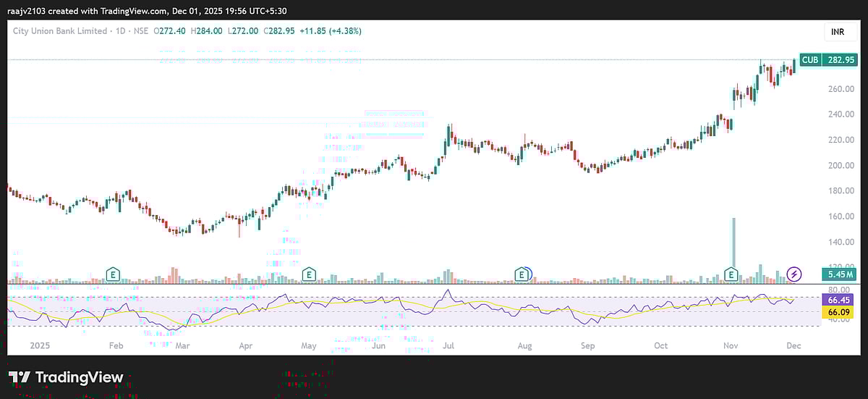
Task: Click the +11.85 (+4.38%) change value
Action: [331, 31]
